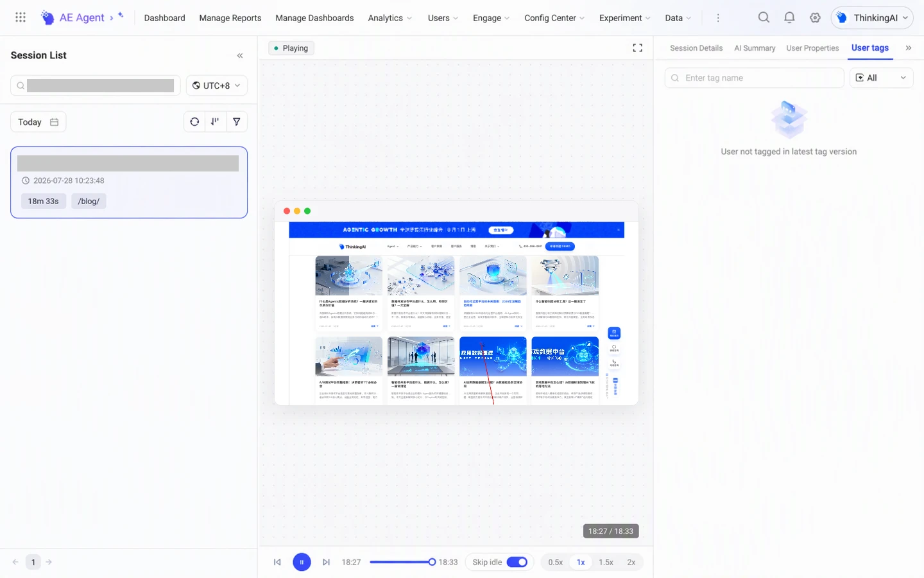Open the session filter funnel icon
Viewport: 924px width, 578px height.
click(x=237, y=121)
